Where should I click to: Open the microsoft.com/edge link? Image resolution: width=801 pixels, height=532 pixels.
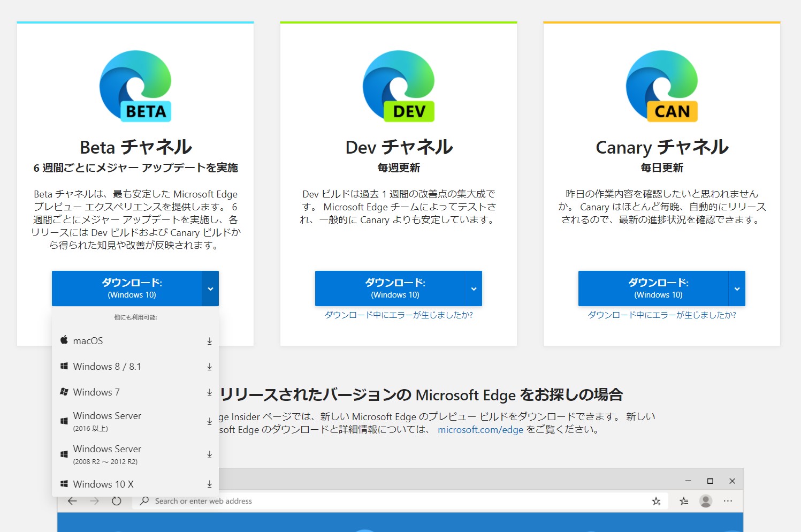coord(480,429)
